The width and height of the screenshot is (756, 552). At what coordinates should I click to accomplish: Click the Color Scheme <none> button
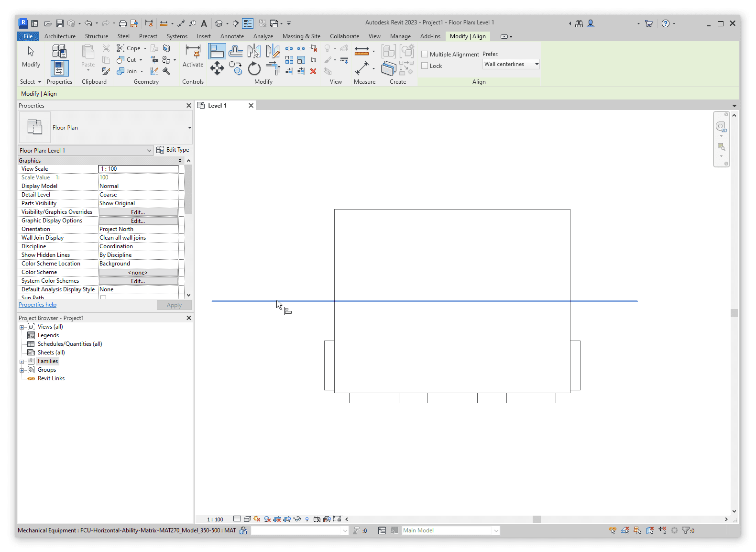138,272
